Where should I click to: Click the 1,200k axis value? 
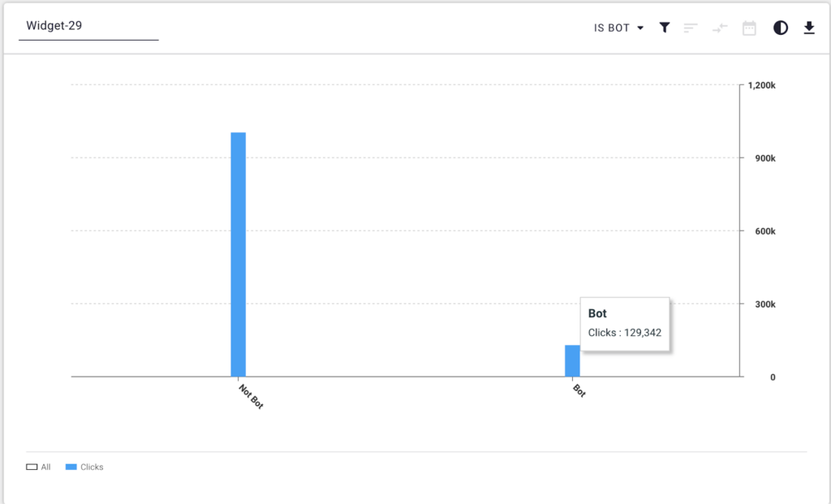[763, 85]
